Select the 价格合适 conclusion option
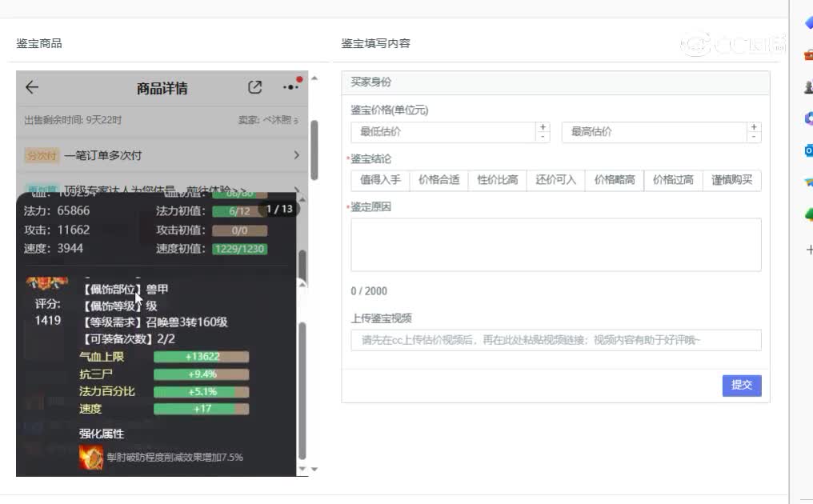The height and width of the screenshot is (504, 813). 439,180
